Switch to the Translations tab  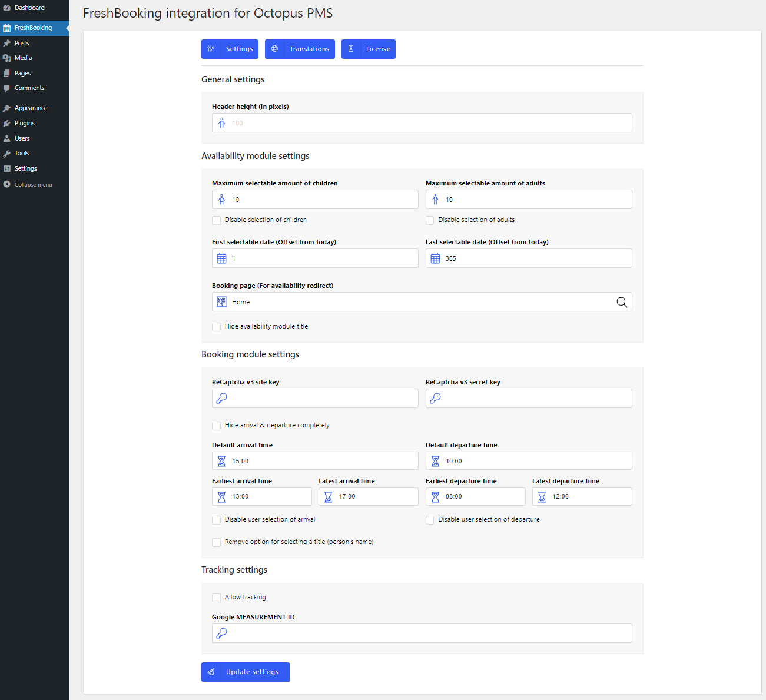[300, 49]
